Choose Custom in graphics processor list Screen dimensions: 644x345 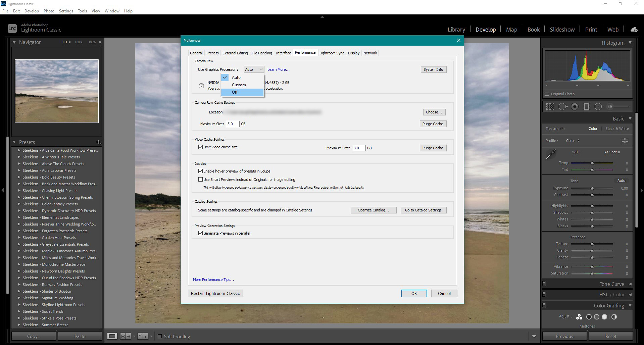242,85
